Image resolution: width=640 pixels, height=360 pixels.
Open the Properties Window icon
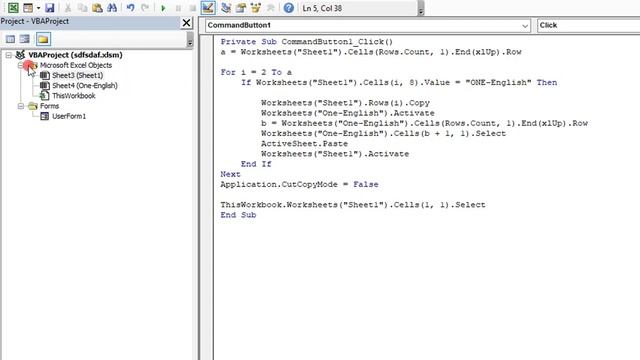tap(241, 8)
